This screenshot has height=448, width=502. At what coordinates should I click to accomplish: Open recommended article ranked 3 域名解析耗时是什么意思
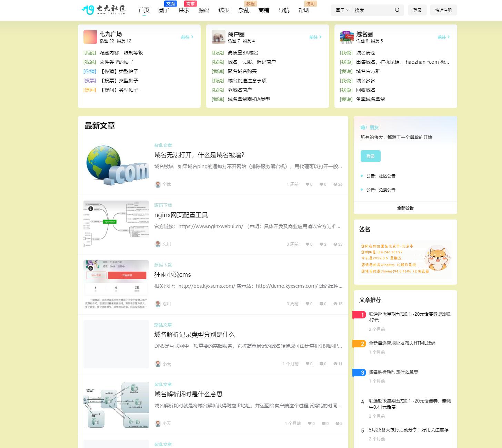coord(393,372)
